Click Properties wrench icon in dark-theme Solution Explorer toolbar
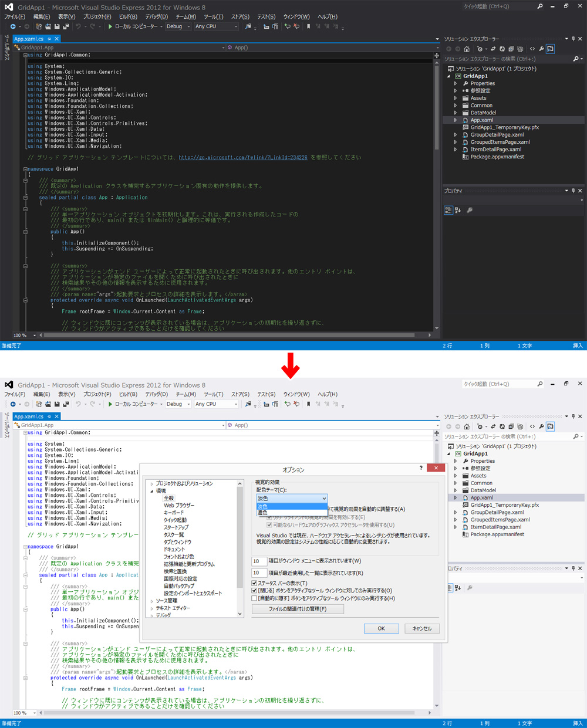Screen dimensions: 587x728 pos(541,49)
